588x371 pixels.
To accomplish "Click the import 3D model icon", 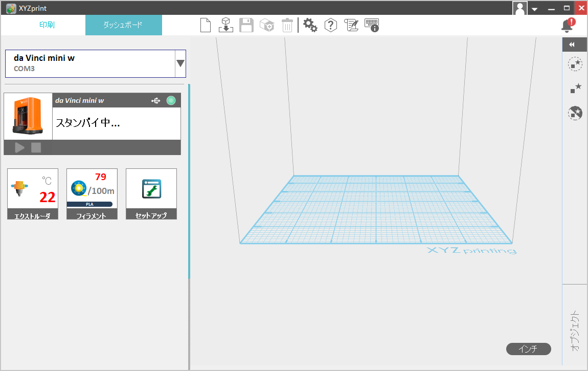I will (x=226, y=25).
